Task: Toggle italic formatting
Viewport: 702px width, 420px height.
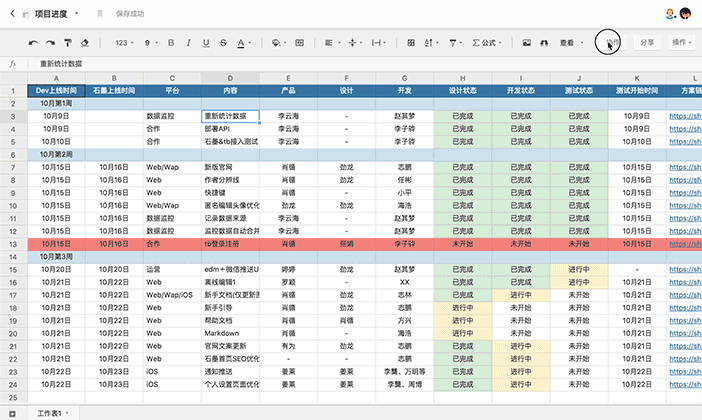Action: point(188,43)
